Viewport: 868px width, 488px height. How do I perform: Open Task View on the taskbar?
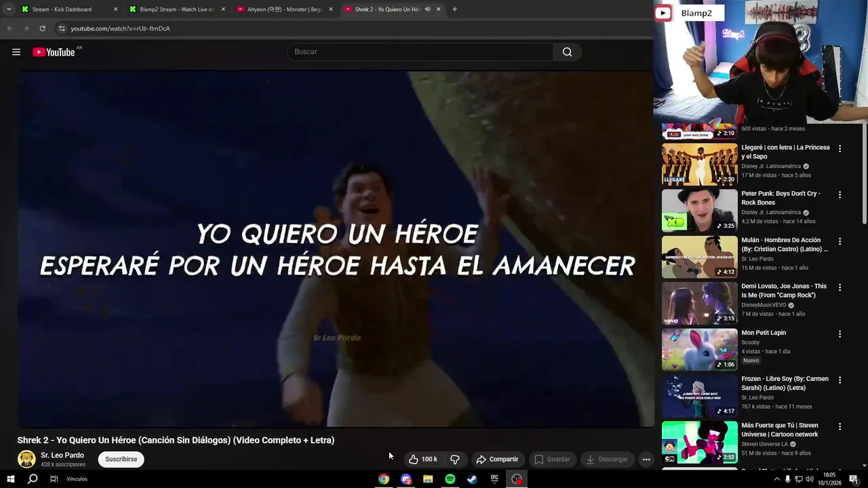[54, 479]
